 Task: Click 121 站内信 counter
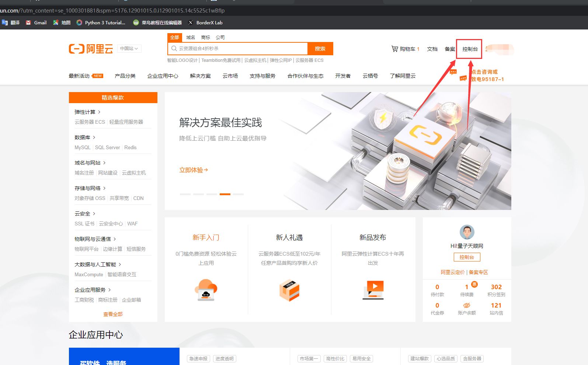click(496, 309)
